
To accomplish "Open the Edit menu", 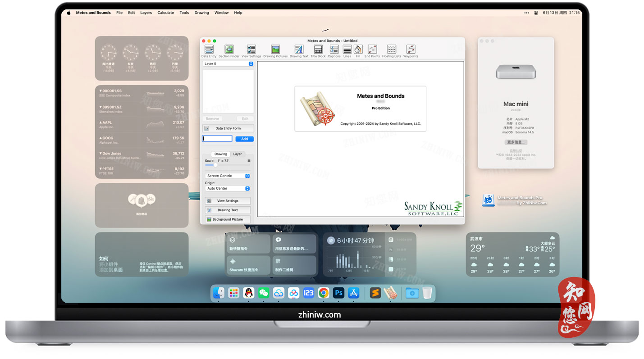I will coord(131,13).
